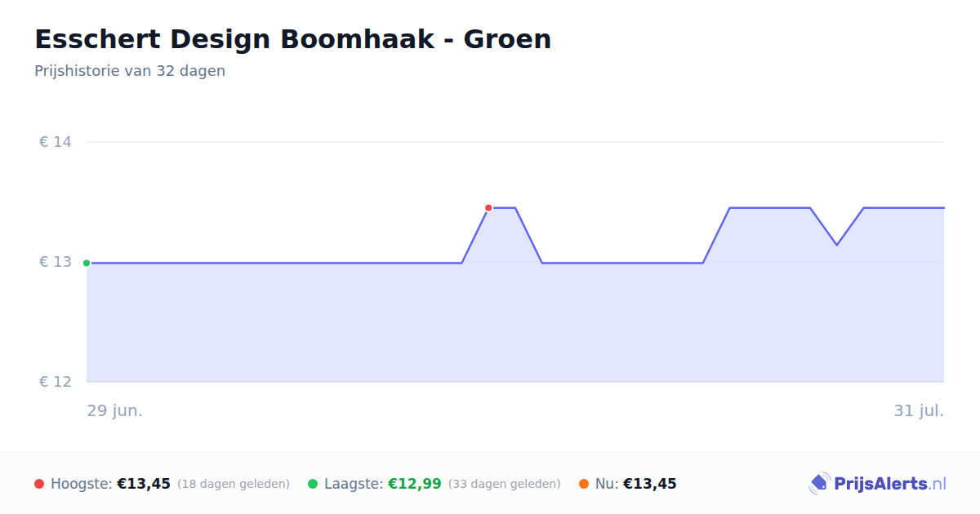Click the 29 jun. start date label
Image resolution: width=980 pixels, height=514 pixels.
point(115,410)
